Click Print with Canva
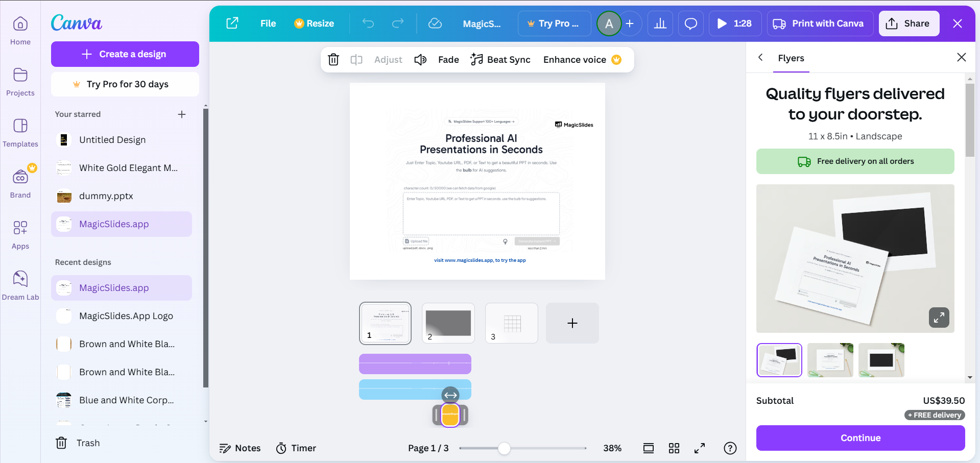This screenshot has height=463, width=980. 820,23
